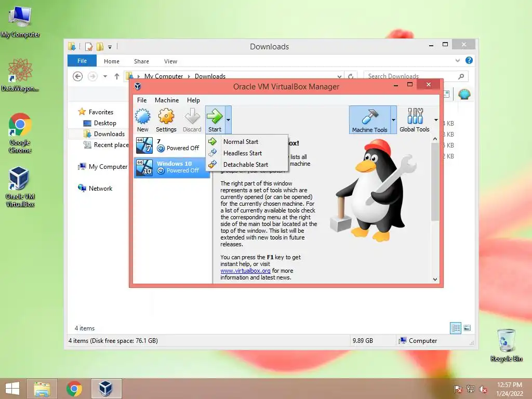The image size is (532, 399).
Task: Click the network tray icon
Action: [471, 389]
